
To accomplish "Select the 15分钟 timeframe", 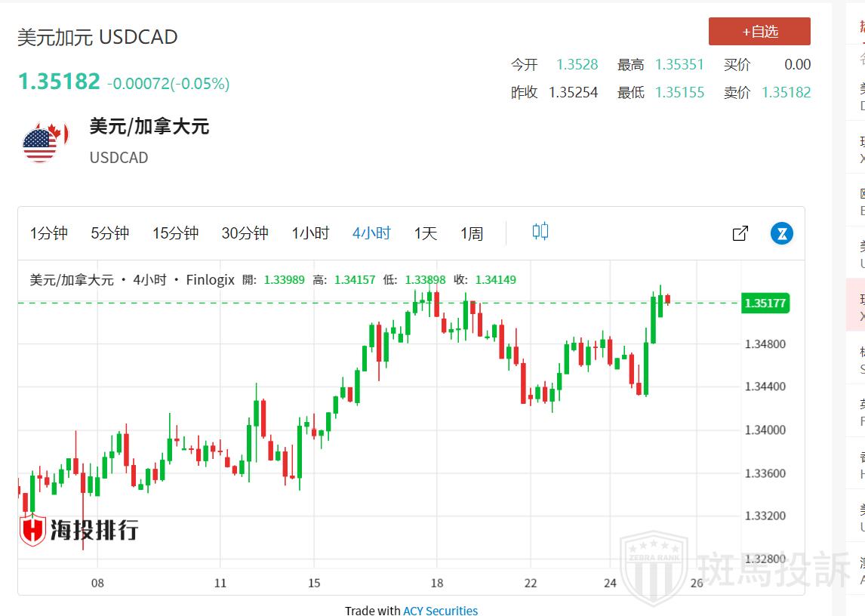I will pos(176,233).
